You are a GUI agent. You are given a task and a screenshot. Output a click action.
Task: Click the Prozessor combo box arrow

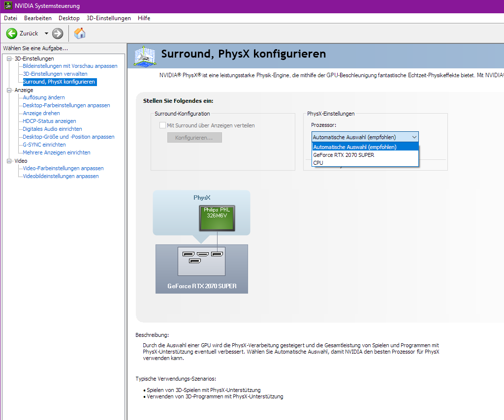[x=414, y=137]
